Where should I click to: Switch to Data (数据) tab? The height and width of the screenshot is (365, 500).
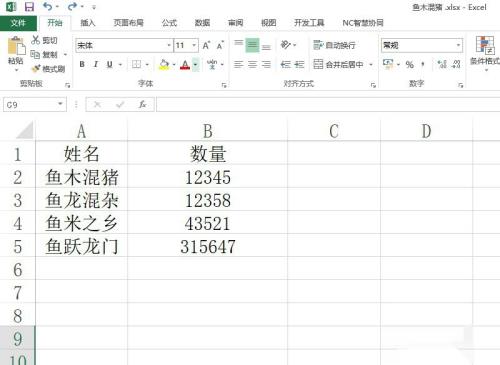[202, 23]
